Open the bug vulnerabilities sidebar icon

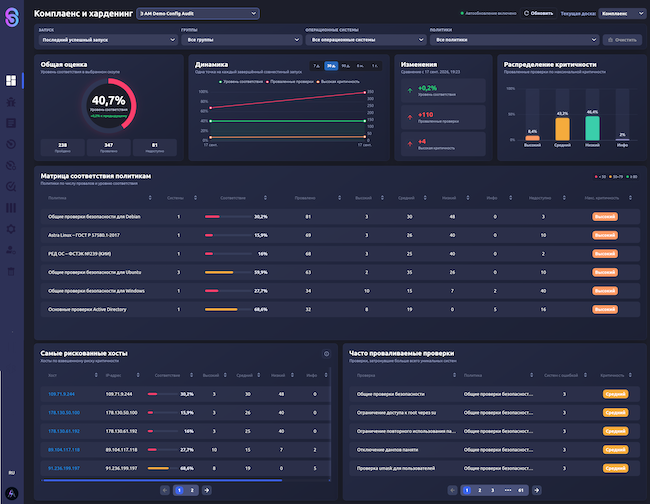11,102
